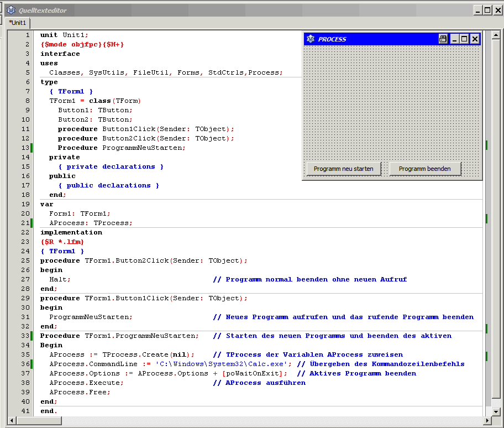504x428 pixels.
Task: Click comment 'Programm normal beenden ohne neuen Aufruf'
Action: click(316, 279)
